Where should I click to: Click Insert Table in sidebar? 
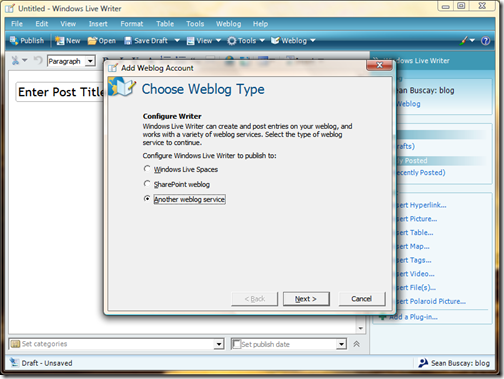[x=415, y=233]
